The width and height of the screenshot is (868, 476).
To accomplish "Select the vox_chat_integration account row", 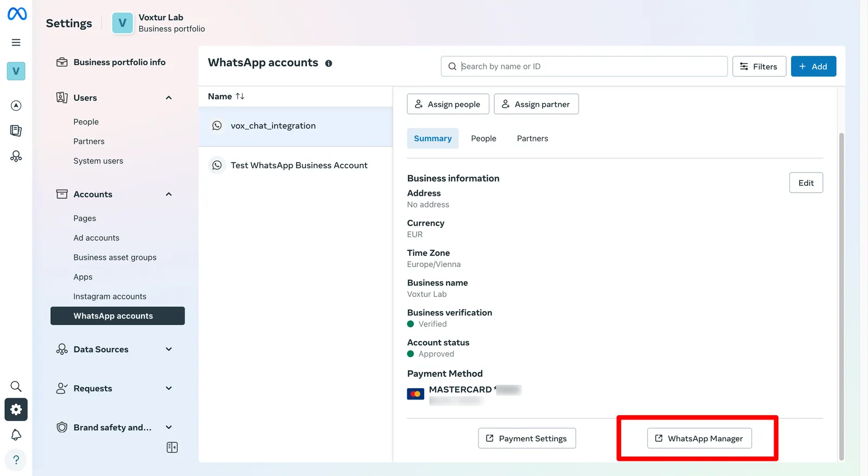I will 296,126.
